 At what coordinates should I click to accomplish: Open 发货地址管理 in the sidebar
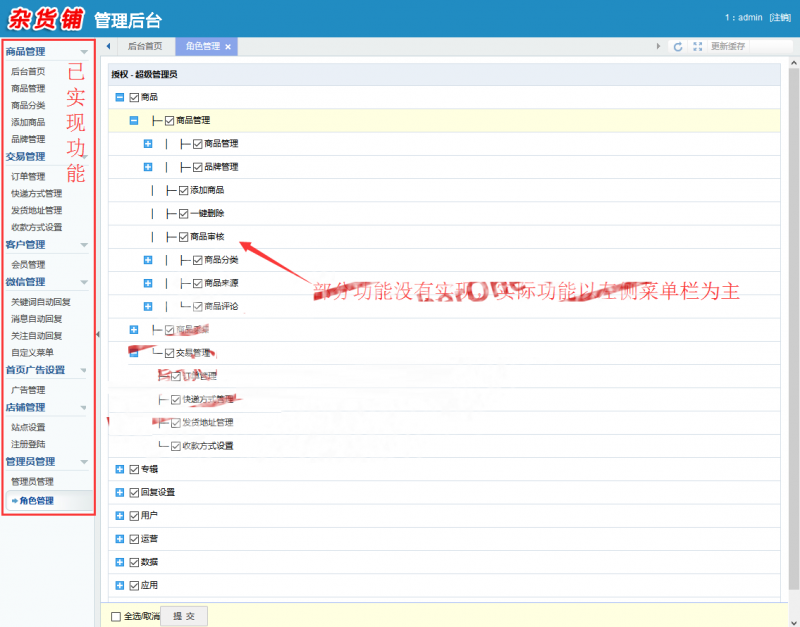(x=37, y=210)
